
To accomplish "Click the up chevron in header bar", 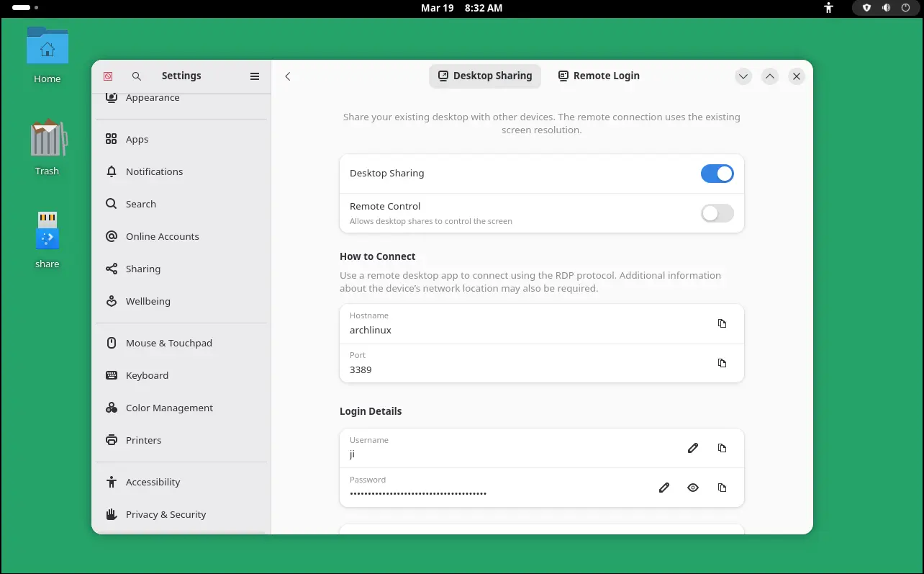I will click(x=770, y=76).
